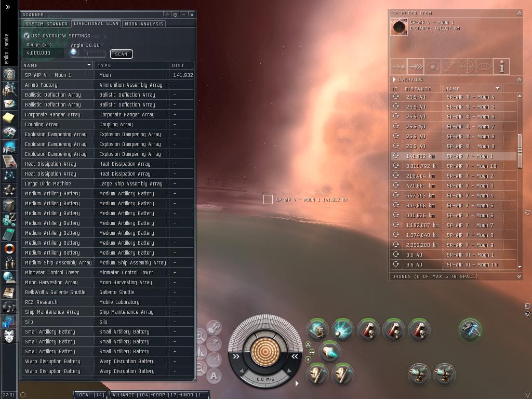This screenshot has width=532, height=399.
Task: Click the HUD right double-arrow button
Action: click(295, 356)
